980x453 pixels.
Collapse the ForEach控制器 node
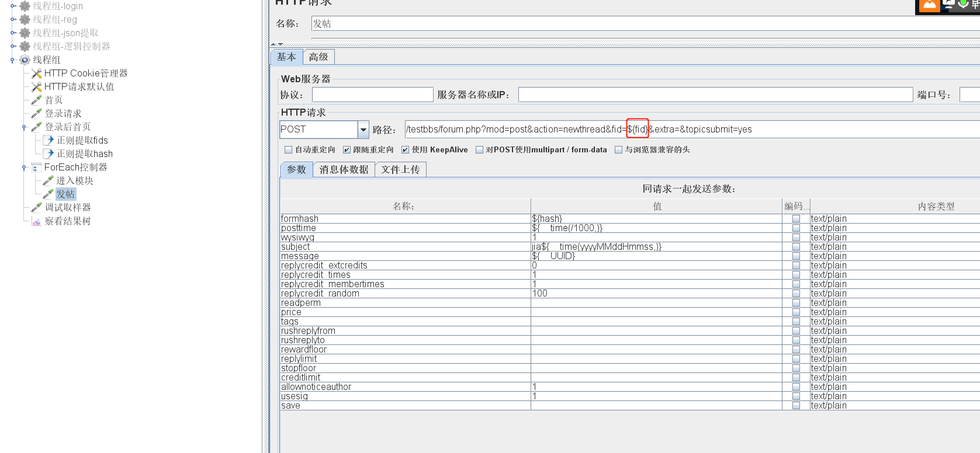(x=24, y=167)
